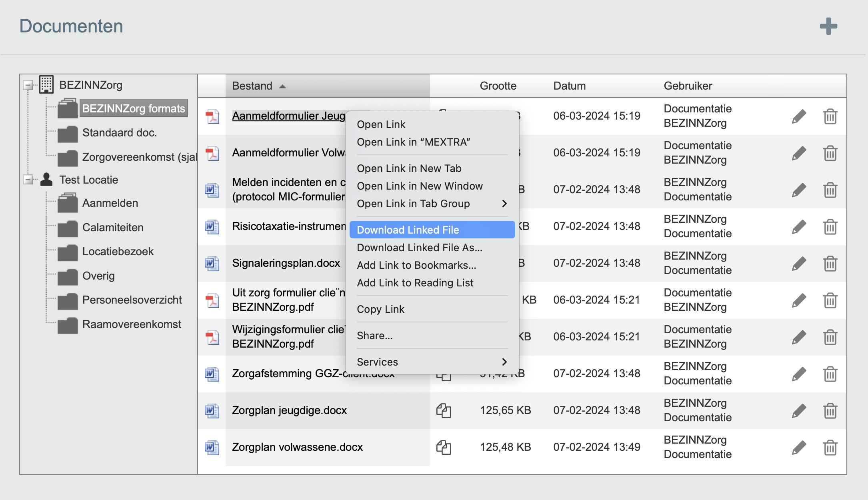Screen dimensions: 868x500
Task: Expand the Services submenu arrow
Action: point(504,362)
